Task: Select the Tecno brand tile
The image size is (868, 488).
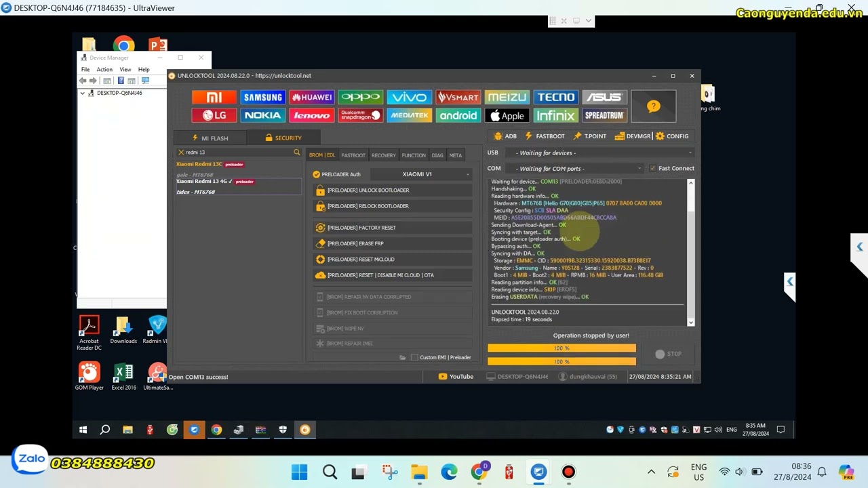Action: pos(555,98)
